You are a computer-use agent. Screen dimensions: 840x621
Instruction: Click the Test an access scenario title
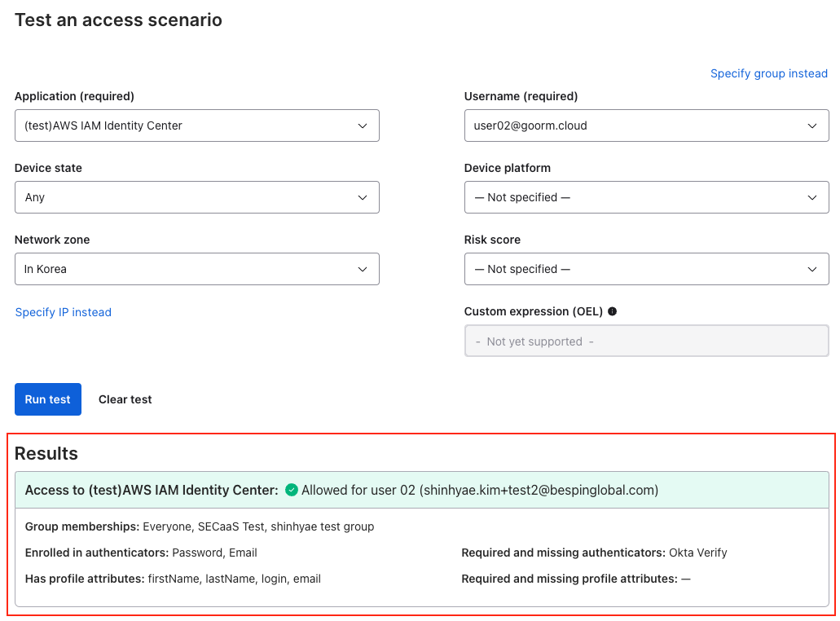118,20
